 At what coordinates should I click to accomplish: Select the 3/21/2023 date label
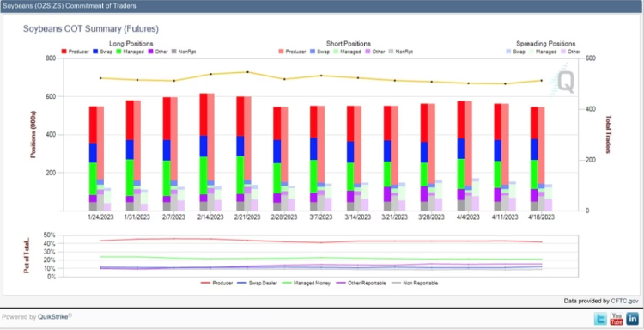395,217
